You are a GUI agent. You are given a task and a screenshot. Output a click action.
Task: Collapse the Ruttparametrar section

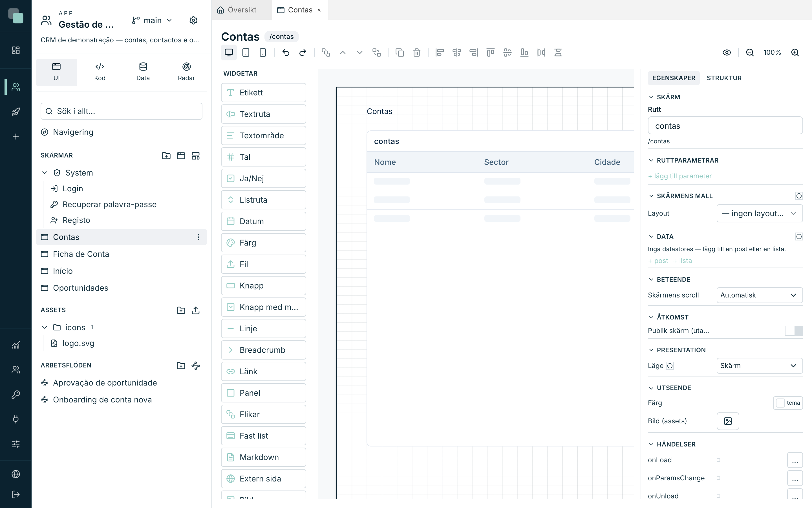pyautogui.click(x=651, y=160)
